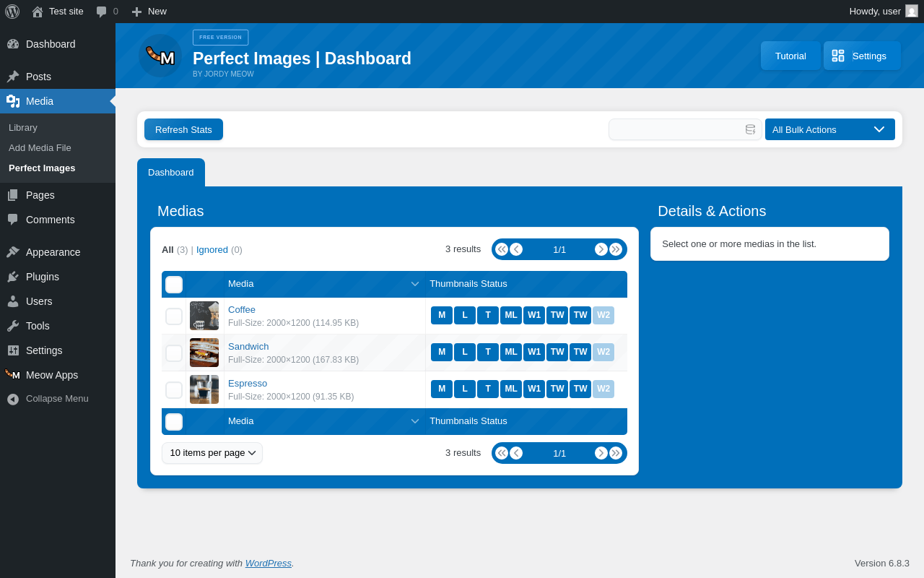Tick the select-all checkbox in table header
This screenshot has width=924, height=578.
click(174, 285)
